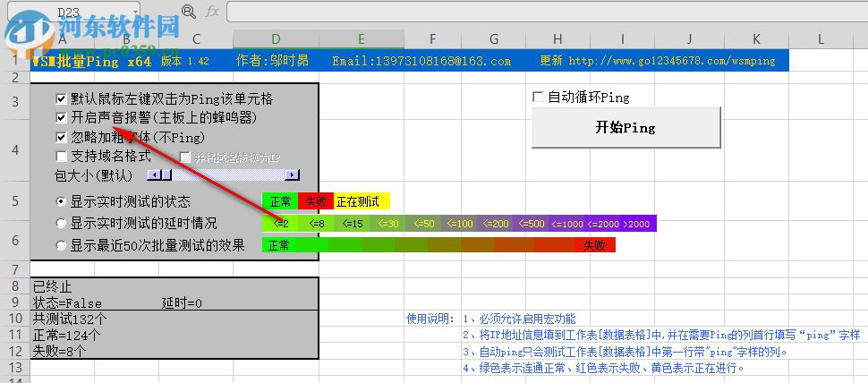
Task: Click the 状态=False text
Action: click(67, 303)
